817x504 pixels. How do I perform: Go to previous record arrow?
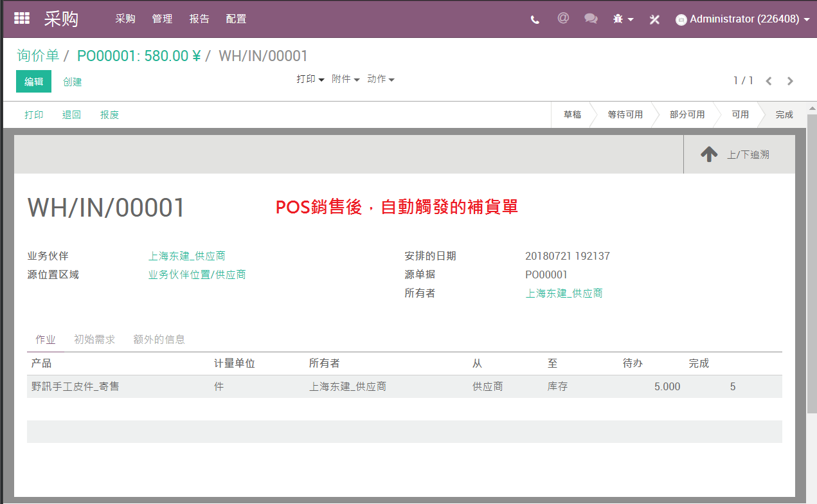click(x=769, y=81)
